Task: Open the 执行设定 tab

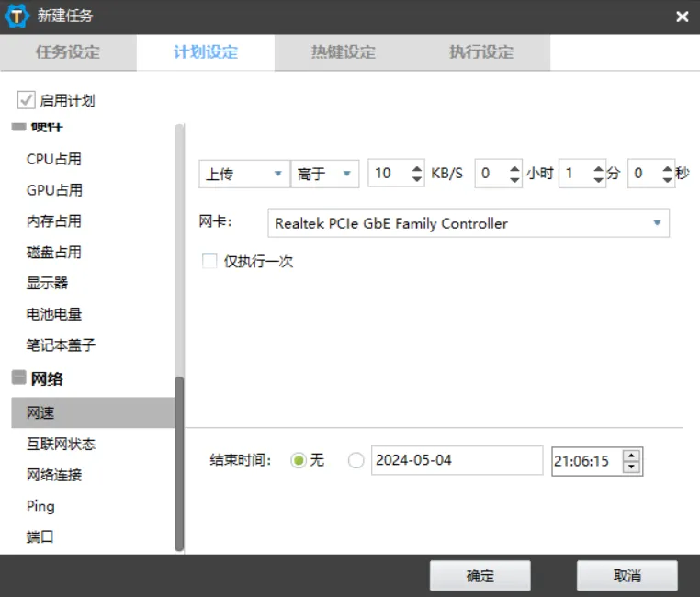Action: click(x=481, y=52)
